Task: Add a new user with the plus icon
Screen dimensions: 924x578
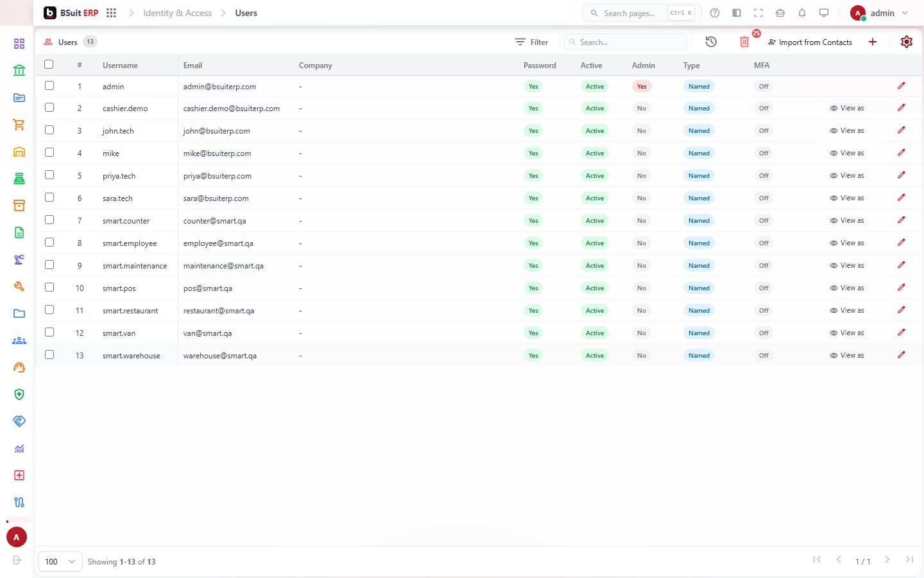Action: pyautogui.click(x=873, y=42)
